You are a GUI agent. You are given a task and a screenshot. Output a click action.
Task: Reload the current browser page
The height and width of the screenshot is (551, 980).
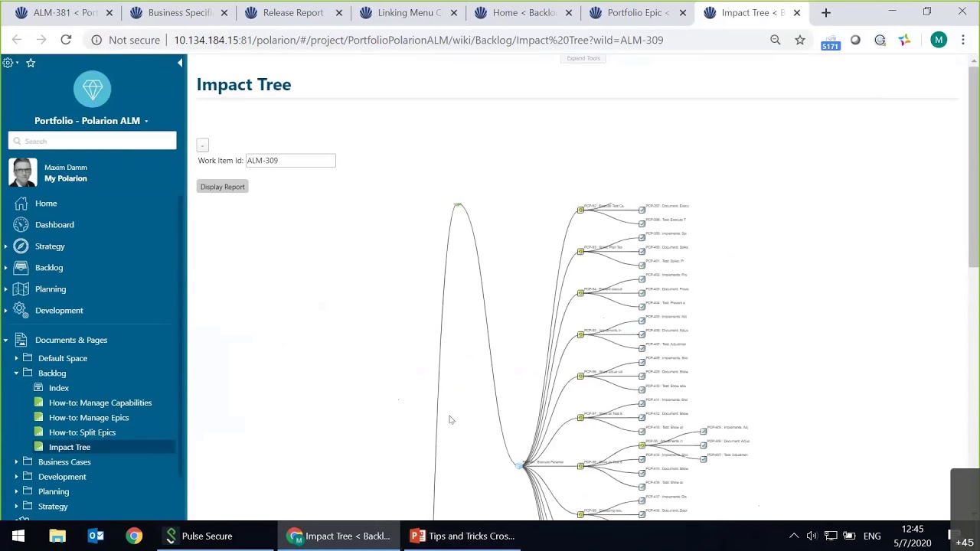pyautogui.click(x=66, y=40)
